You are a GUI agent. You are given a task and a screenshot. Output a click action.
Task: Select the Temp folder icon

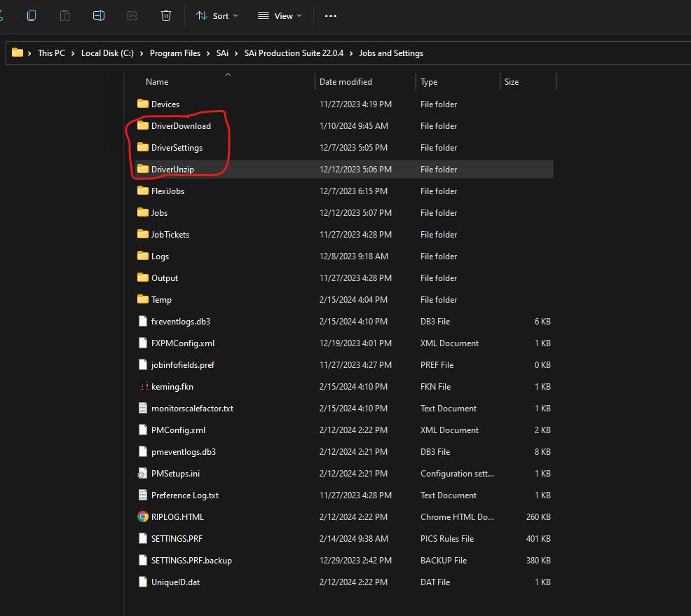pyautogui.click(x=143, y=300)
